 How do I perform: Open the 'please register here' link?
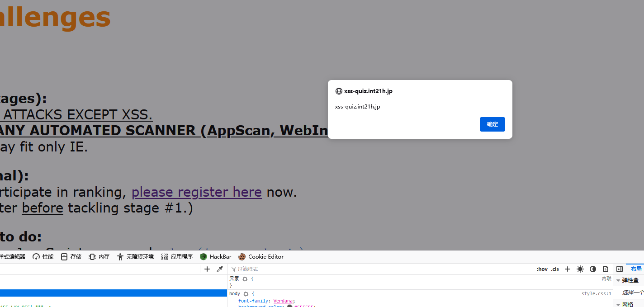point(196,192)
